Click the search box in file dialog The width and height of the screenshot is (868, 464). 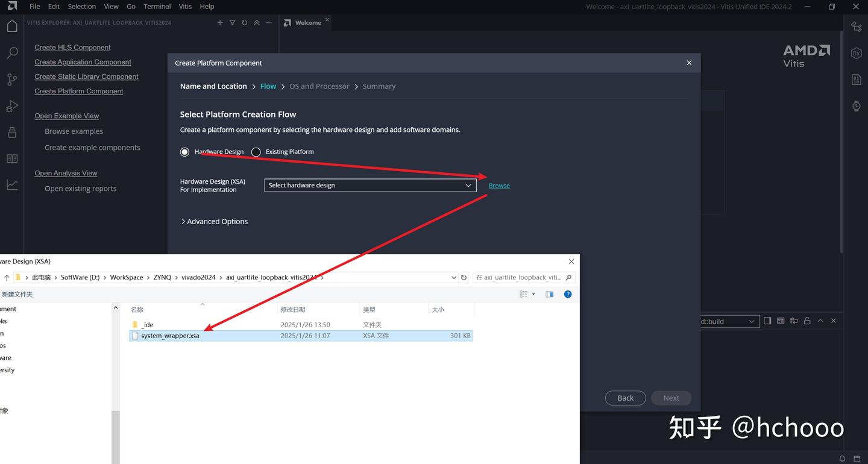[524, 278]
